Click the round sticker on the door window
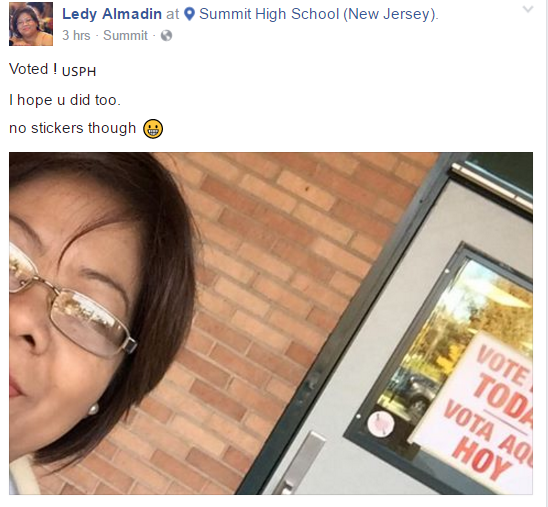 (381, 423)
